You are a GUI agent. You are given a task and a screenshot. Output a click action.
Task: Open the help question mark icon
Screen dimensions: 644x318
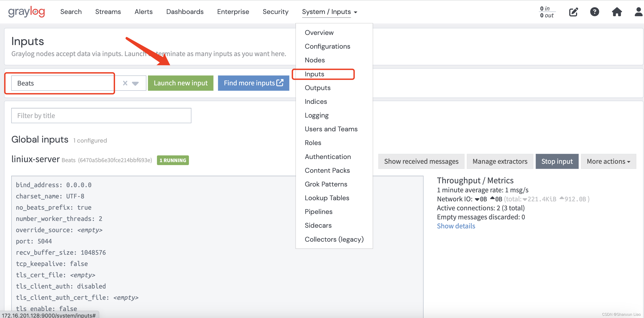[x=594, y=12]
